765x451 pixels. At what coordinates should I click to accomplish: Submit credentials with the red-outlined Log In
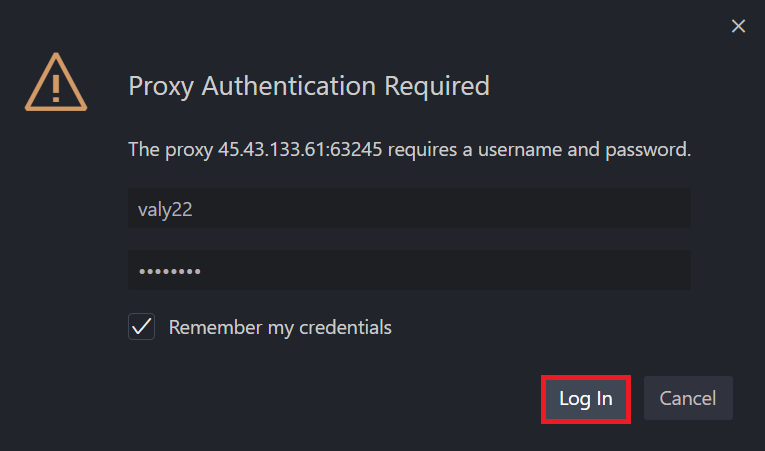(x=585, y=399)
